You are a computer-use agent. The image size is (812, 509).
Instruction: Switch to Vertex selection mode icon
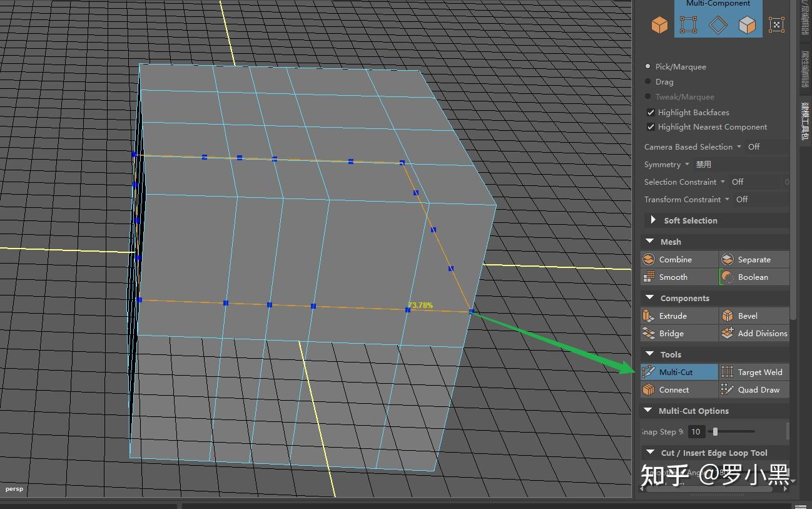point(688,25)
